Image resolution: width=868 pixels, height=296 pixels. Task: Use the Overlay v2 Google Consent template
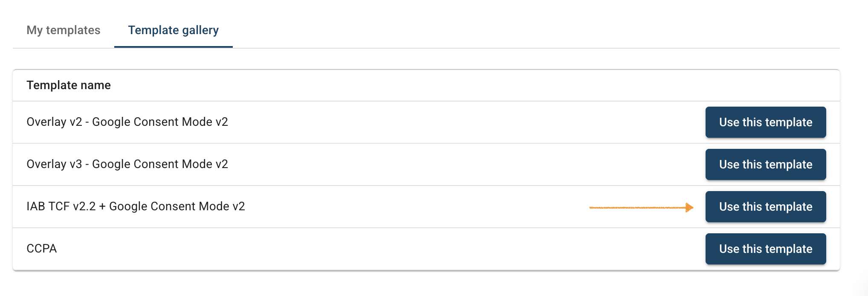coord(765,122)
